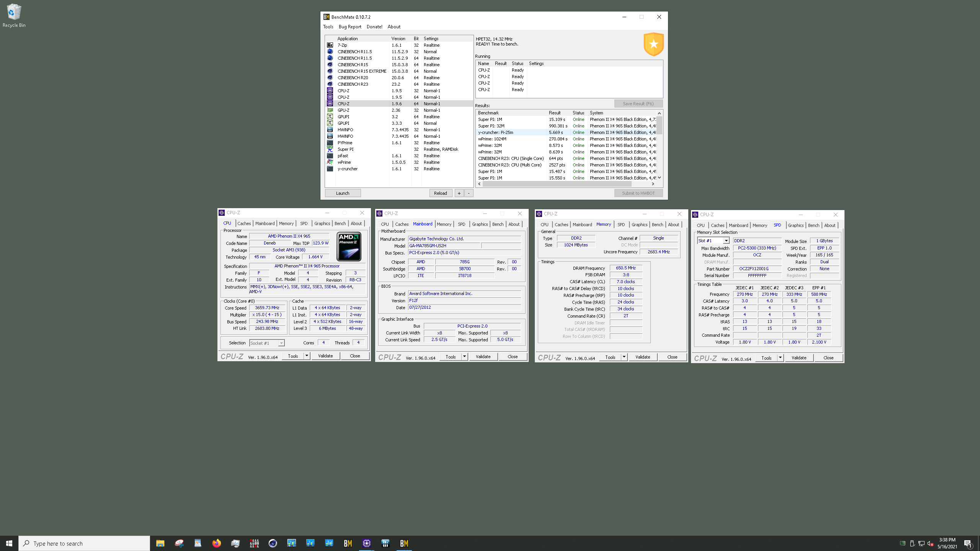Click Validate in the Memory CPU-Z window
Viewport: 980px width, 551px height.
[x=643, y=357]
